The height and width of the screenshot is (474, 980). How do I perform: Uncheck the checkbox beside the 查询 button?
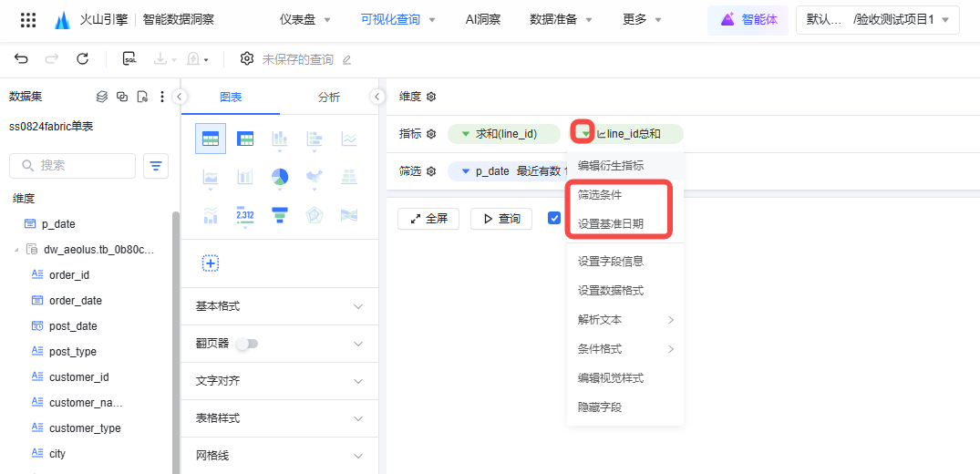pyautogui.click(x=554, y=219)
